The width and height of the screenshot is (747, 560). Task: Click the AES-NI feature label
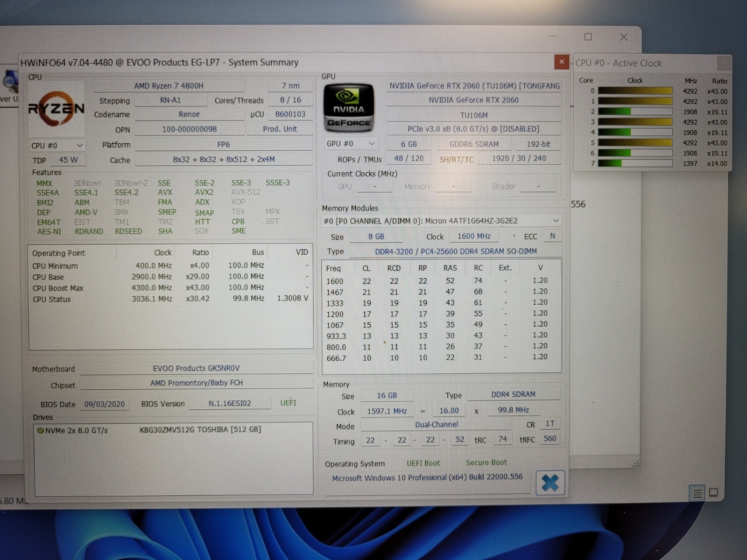click(x=49, y=231)
